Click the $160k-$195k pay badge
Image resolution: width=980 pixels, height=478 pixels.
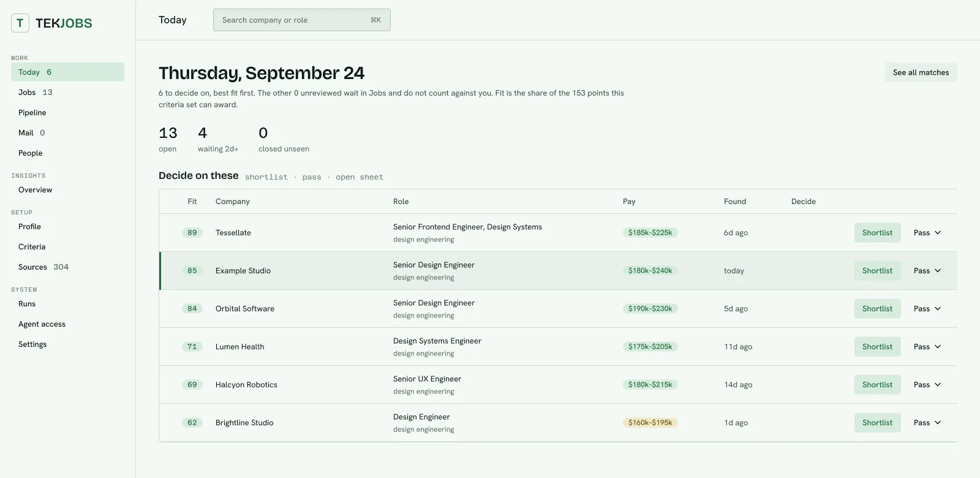[x=650, y=422]
